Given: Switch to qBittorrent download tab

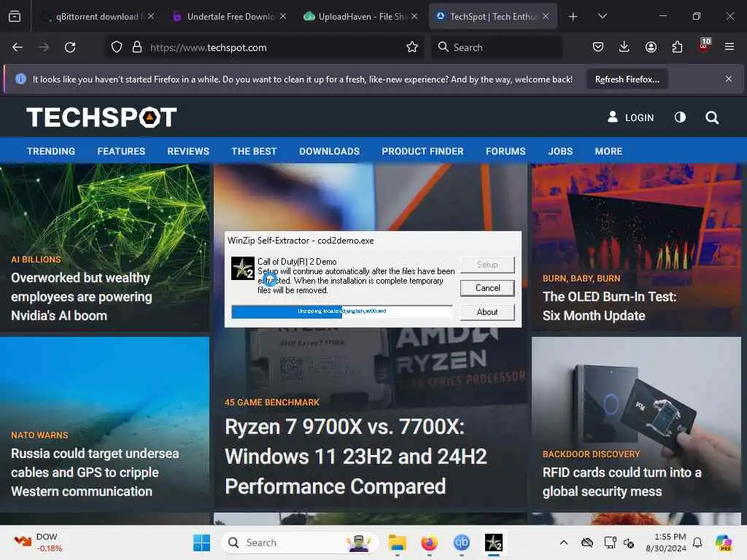Looking at the screenshot, I should [x=97, y=17].
